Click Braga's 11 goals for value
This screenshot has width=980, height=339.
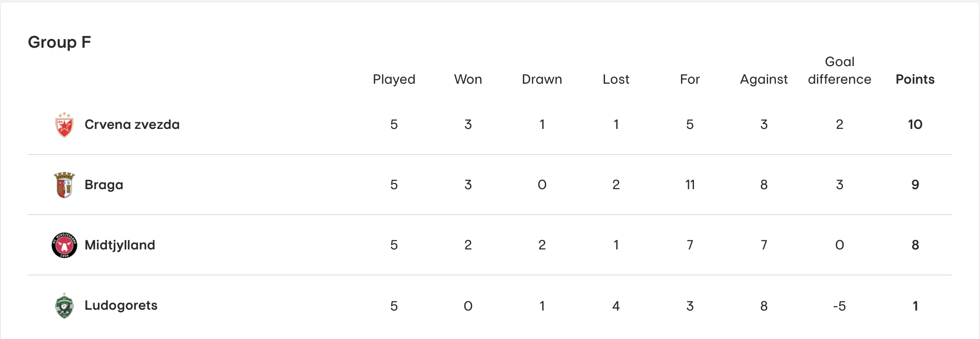(x=690, y=185)
